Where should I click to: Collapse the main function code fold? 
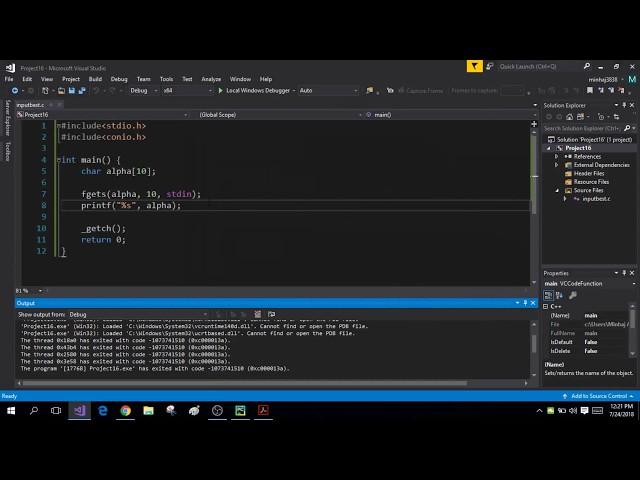pos(59,160)
